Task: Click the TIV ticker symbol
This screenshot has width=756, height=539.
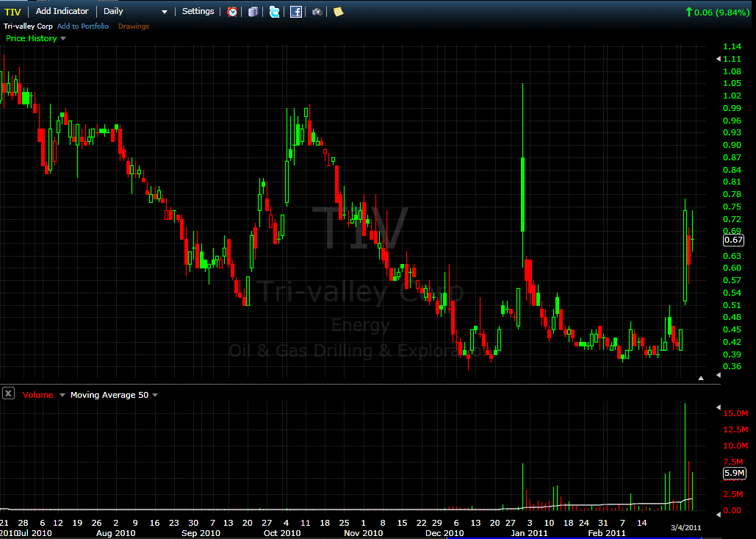Action: click(x=12, y=12)
